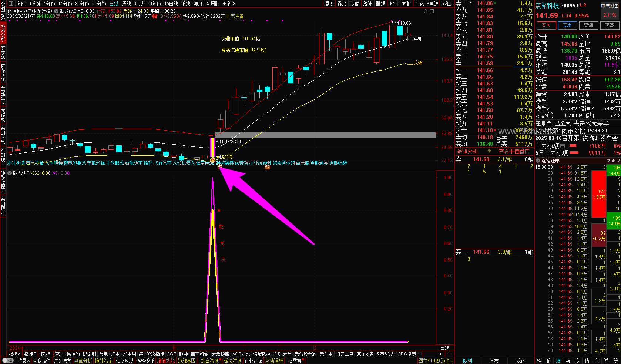Click the lightning bolt icon next to 逐笔分析
This screenshot has width=621, height=364.
[489, 151]
